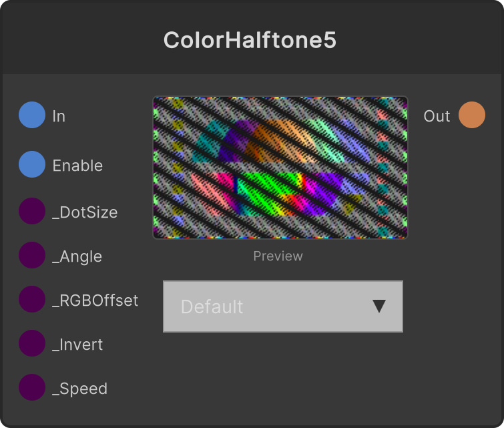This screenshot has height=428, width=504.
Task: Click the blue In input port
Action: 32,115
